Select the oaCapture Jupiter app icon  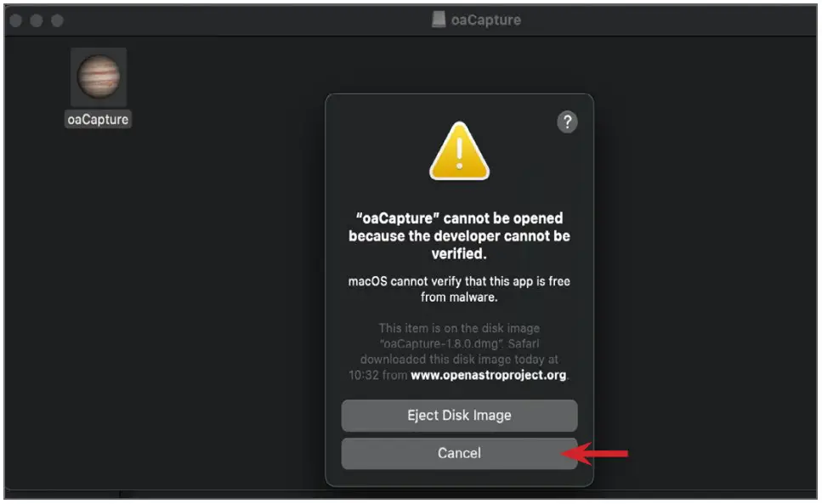point(99,77)
